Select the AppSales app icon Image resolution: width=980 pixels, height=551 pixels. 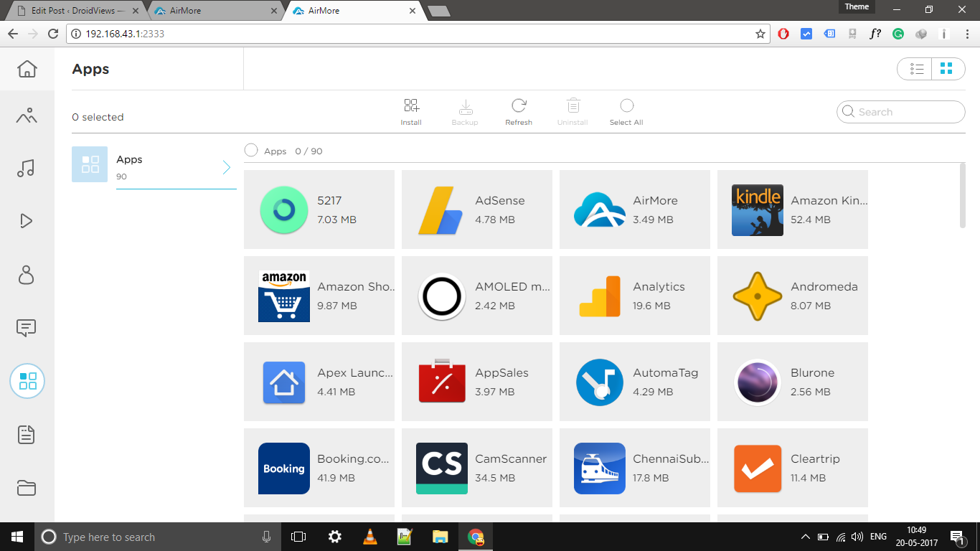click(x=442, y=381)
